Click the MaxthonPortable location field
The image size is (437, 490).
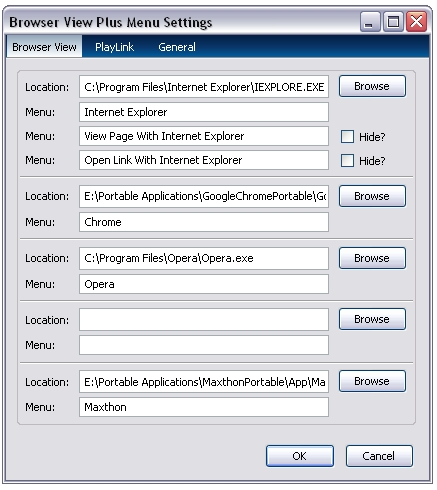click(x=204, y=382)
